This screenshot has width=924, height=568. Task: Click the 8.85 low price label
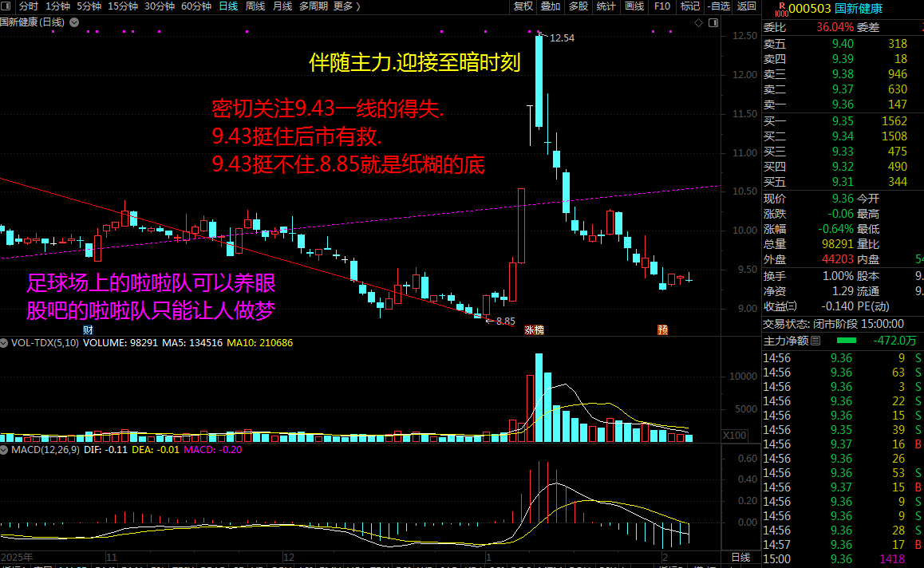[506, 321]
